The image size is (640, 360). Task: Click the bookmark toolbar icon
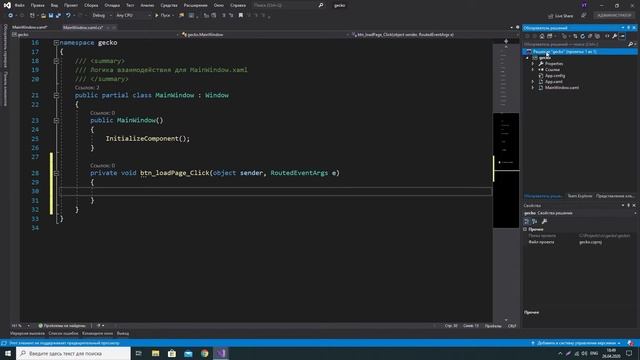241,16
